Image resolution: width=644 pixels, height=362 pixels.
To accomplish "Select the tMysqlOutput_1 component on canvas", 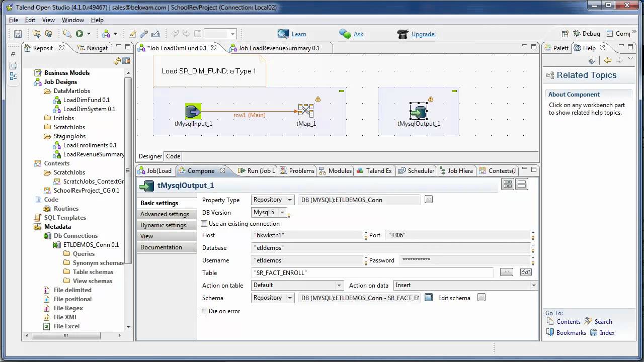I will 419,111.
